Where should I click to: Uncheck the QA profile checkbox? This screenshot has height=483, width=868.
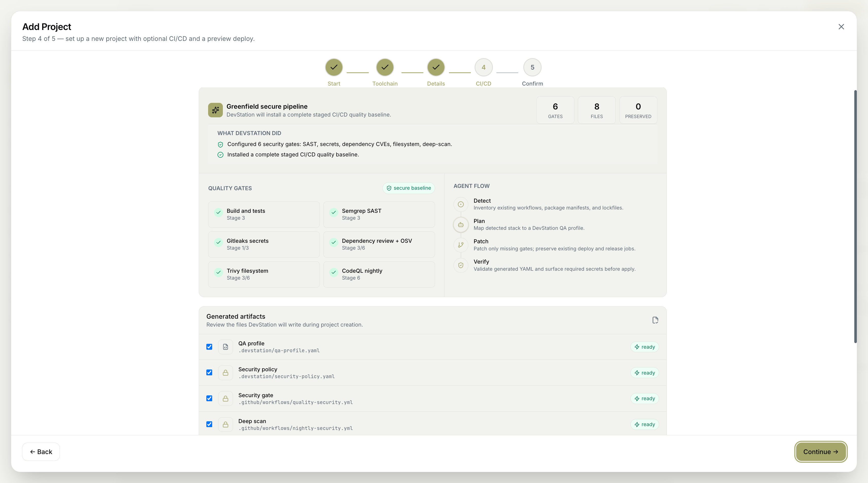pyautogui.click(x=209, y=347)
